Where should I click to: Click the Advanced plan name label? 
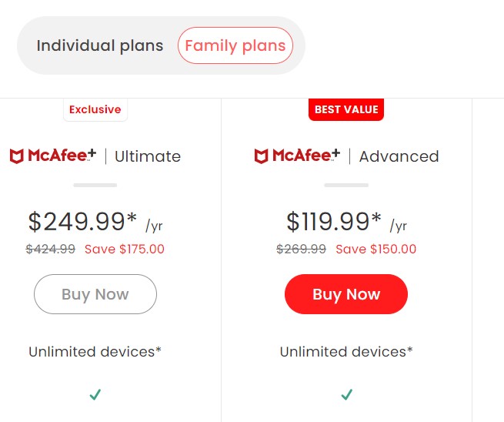tap(399, 156)
